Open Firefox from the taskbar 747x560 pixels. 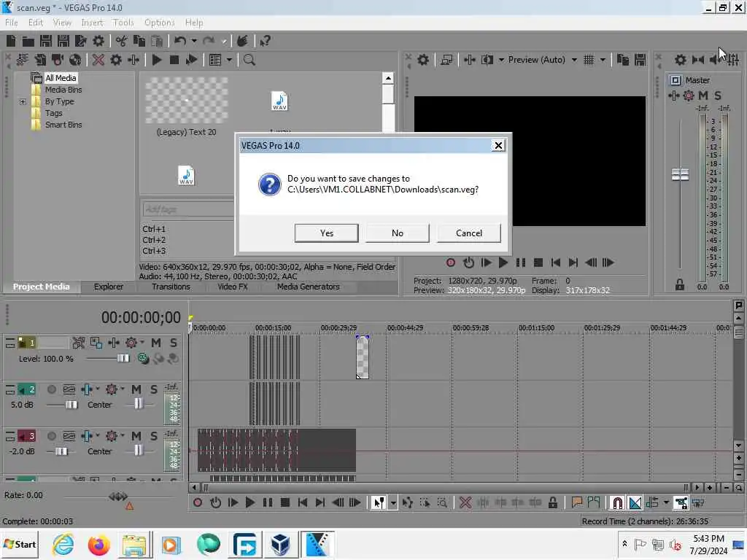[x=98, y=545]
